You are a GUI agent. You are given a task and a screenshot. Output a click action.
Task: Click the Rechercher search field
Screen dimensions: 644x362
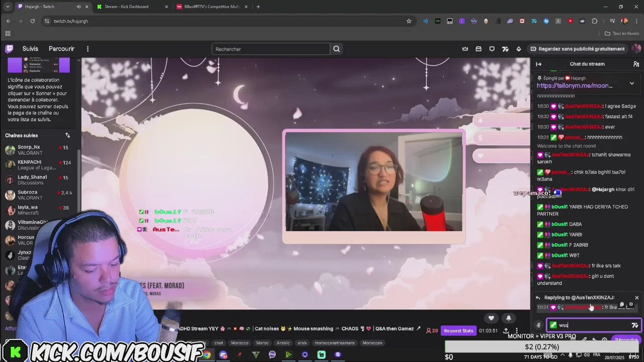coord(271,49)
